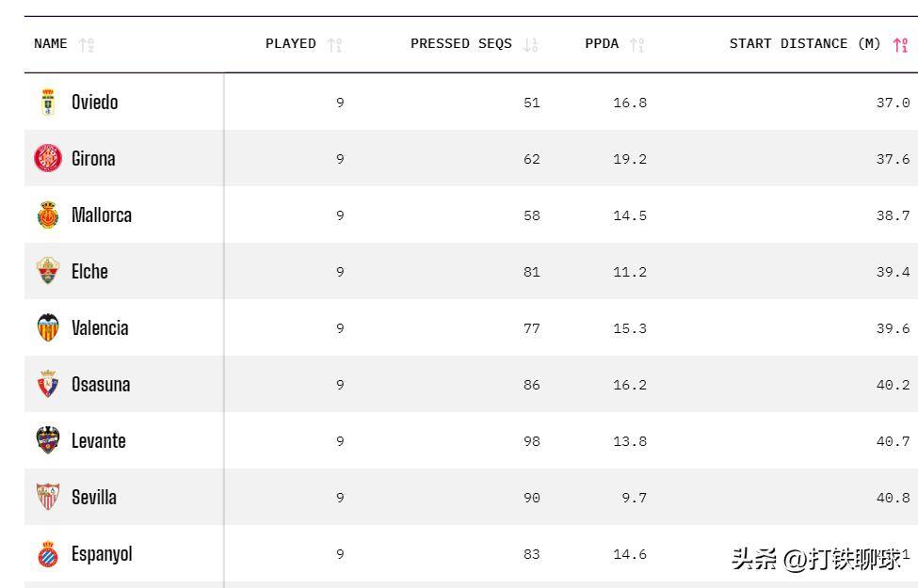Screen dimensions: 918x588
Task: Click the Oviedo club crest icon
Action: (x=48, y=102)
